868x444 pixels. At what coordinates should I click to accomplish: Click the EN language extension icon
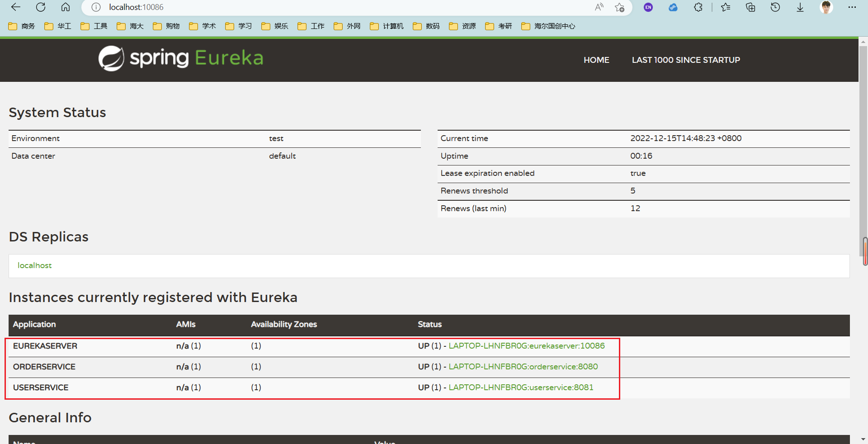(x=648, y=7)
